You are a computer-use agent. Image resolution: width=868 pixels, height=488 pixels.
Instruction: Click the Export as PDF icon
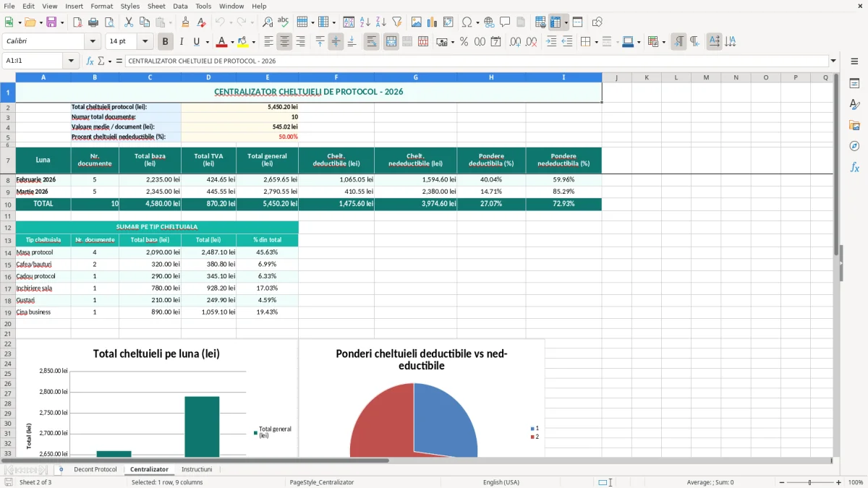(x=77, y=22)
